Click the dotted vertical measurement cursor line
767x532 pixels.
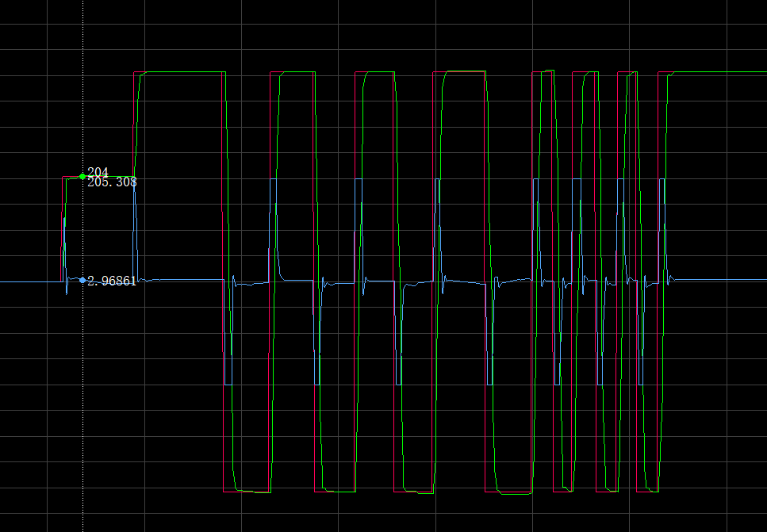[x=82, y=266]
